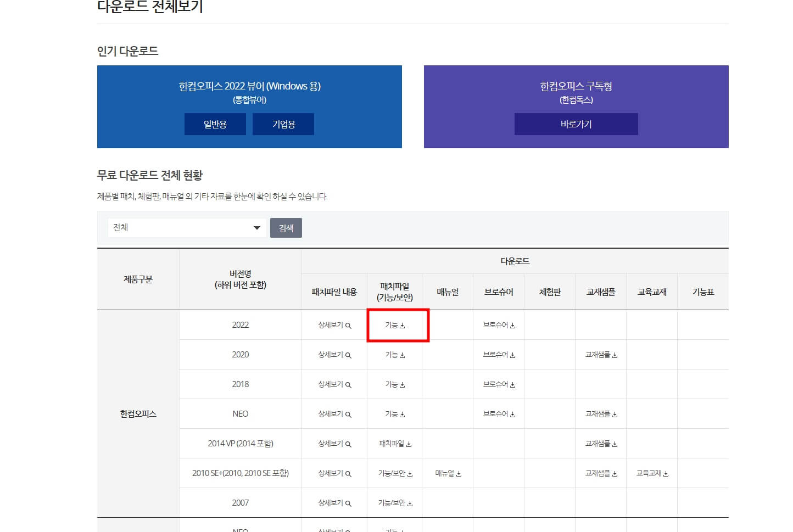Image resolution: width=793 pixels, height=532 pixels.
Task: Click the 무료 다운로드 전체 현황 heading
Action: (x=150, y=175)
